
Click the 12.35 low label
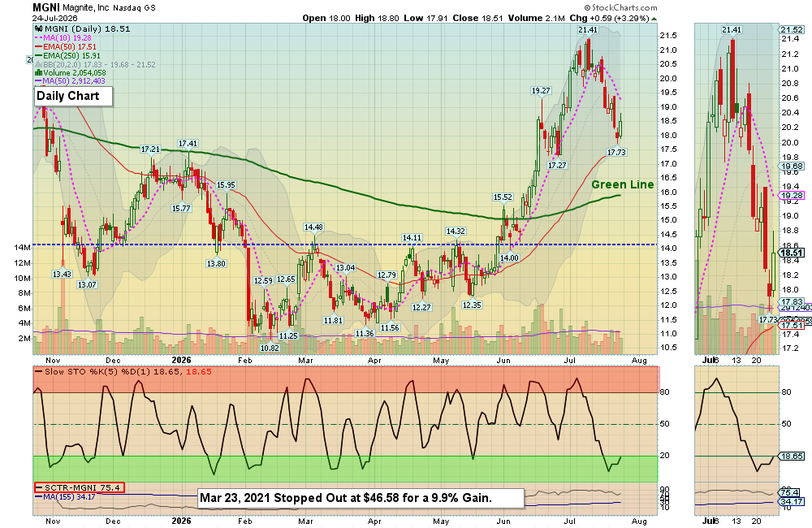coord(472,305)
